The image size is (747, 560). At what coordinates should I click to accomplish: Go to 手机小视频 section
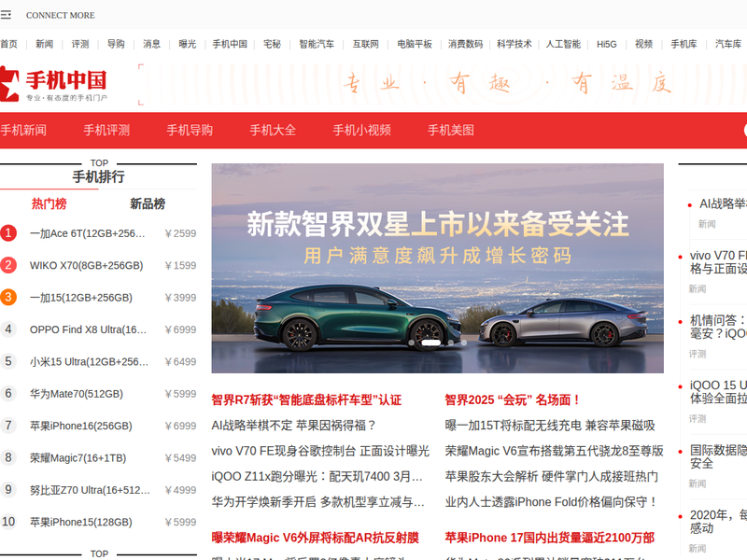coord(361,130)
